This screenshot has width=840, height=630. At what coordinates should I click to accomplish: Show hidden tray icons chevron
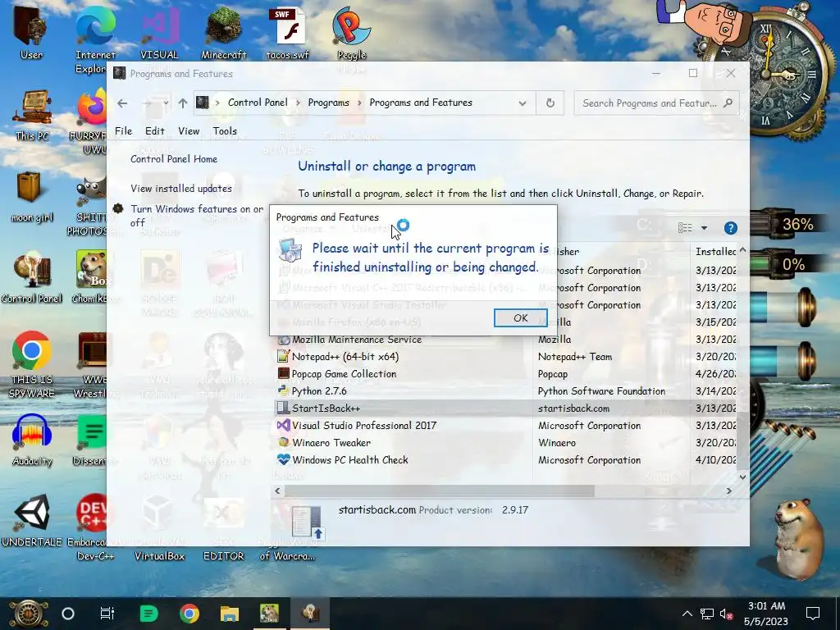click(x=687, y=614)
